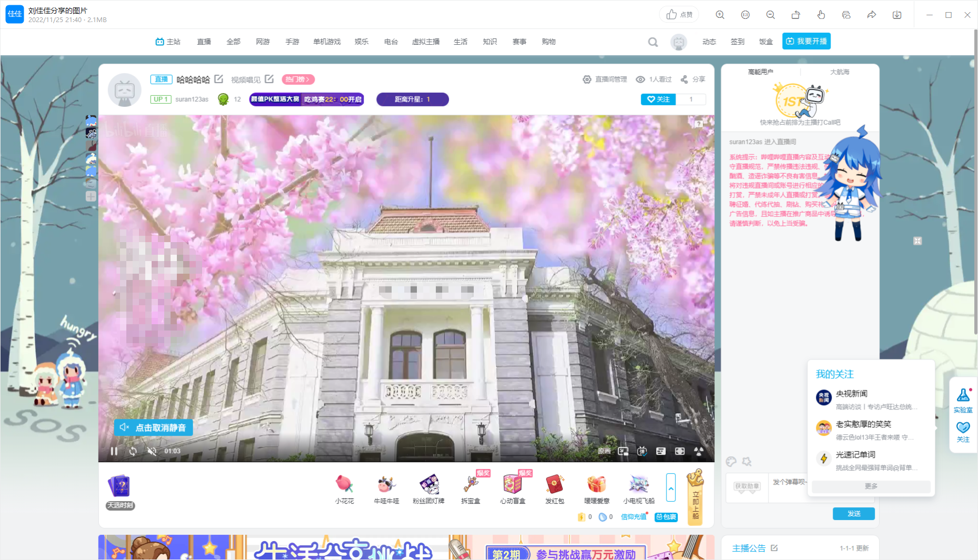Send the 小花花 gift
Screen dimensions: 978x560
344,489
